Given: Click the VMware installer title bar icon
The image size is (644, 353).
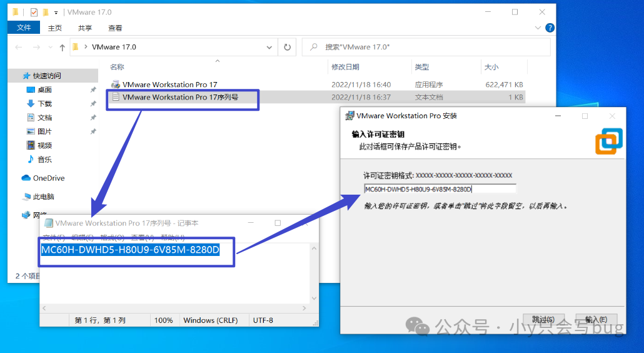Looking at the screenshot, I should [350, 116].
